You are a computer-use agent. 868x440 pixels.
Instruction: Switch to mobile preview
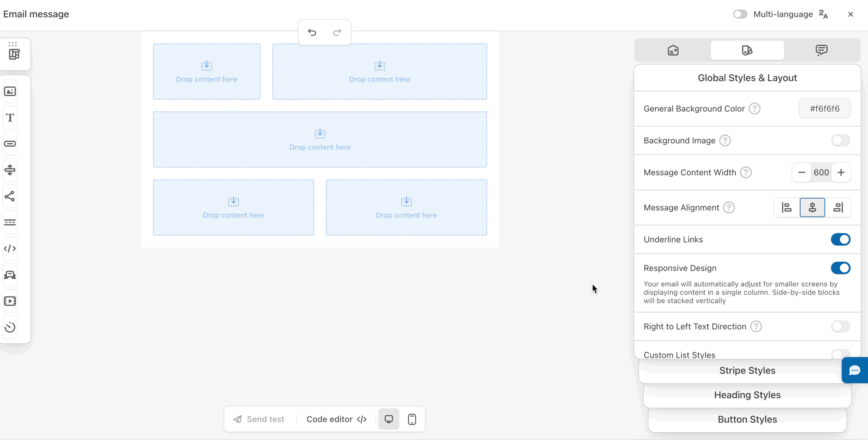coord(412,419)
